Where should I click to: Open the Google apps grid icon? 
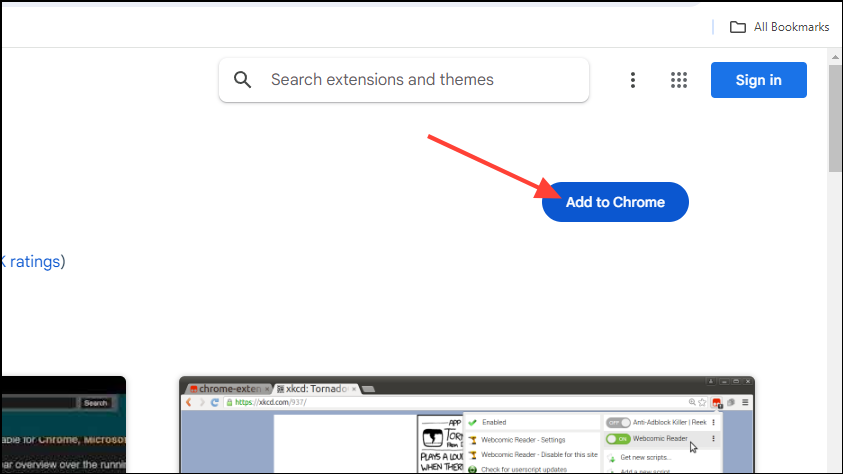coord(678,80)
